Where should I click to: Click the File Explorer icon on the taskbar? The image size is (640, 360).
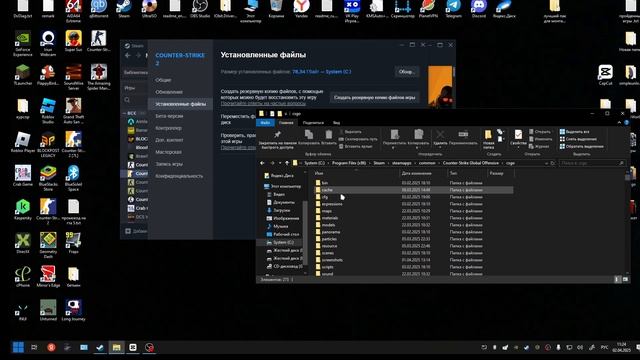pos(116,347)
